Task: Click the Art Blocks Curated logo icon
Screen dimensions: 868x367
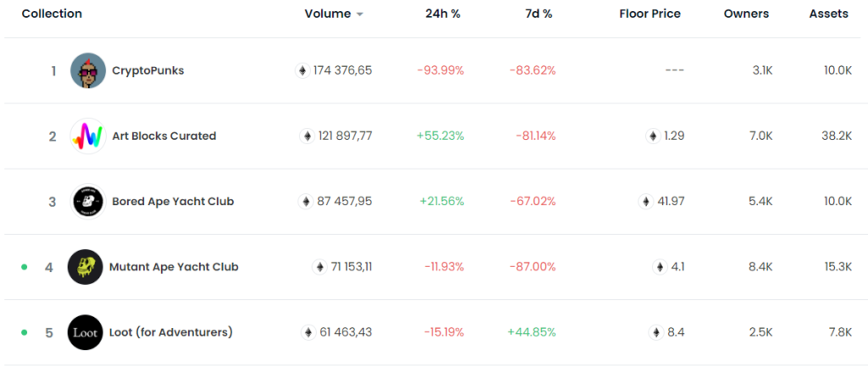Action: tap(86, 136)
